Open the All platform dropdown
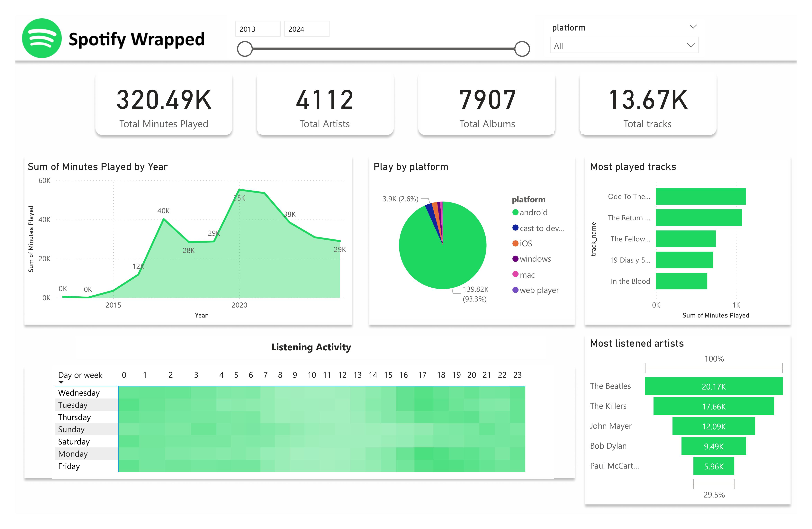 pyautogui.click(x=624, y=46)
